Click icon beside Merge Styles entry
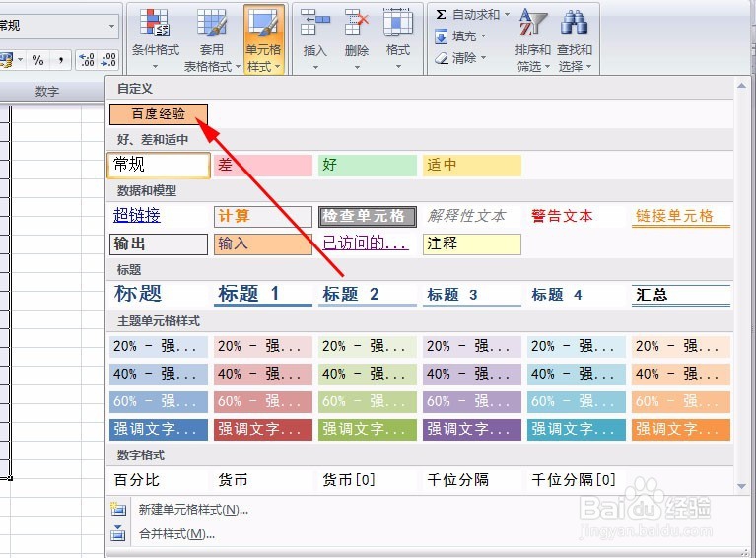The image size is (756, 558). pyautogui.click(x=117, y=533)
